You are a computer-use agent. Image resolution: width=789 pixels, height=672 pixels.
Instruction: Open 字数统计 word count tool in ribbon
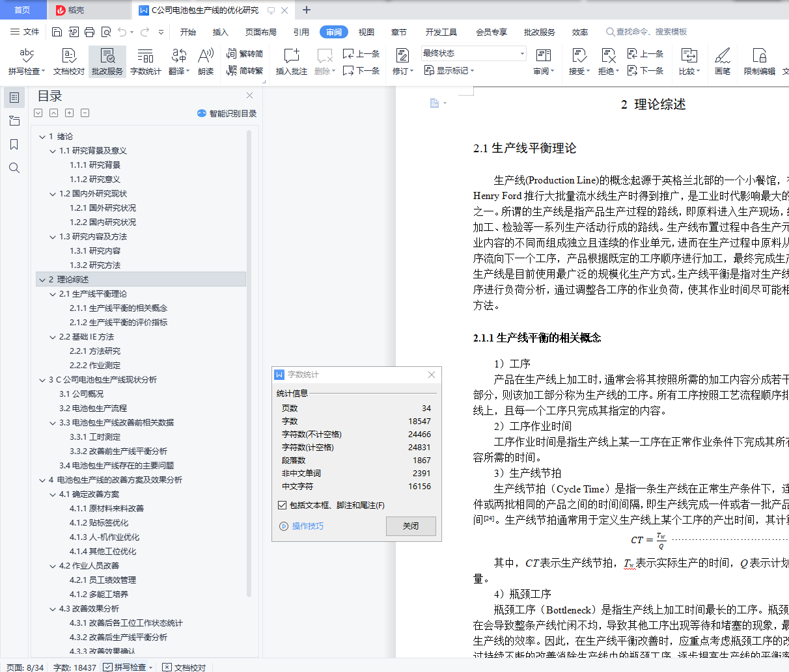(146, 62)
